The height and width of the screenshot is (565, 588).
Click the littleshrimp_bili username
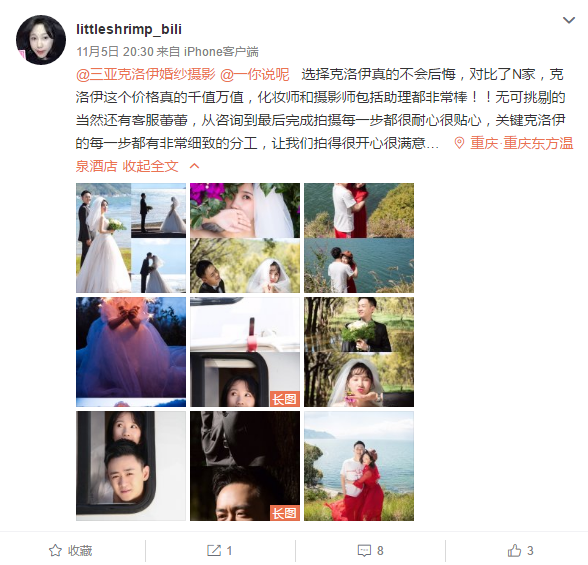coord(129,29)
